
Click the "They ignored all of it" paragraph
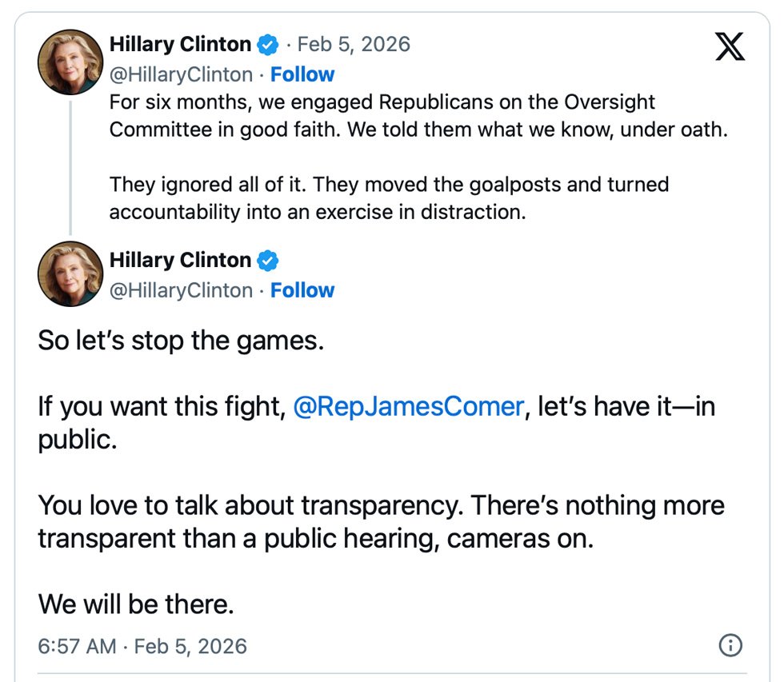click(389, 199)
